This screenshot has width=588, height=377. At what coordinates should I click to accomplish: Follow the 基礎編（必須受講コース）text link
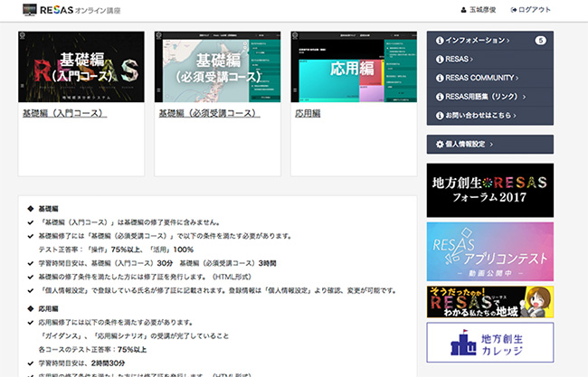(x=209, y=113)
